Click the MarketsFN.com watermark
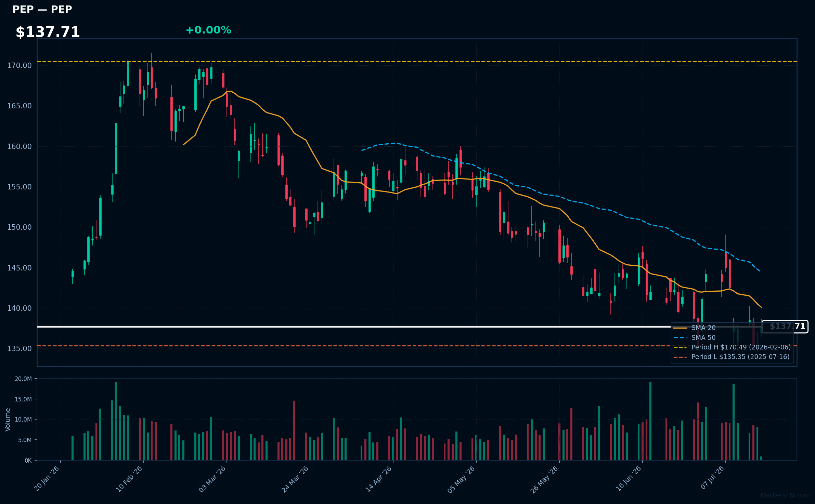This screenshot has width=815, height=504. [785, 495]
